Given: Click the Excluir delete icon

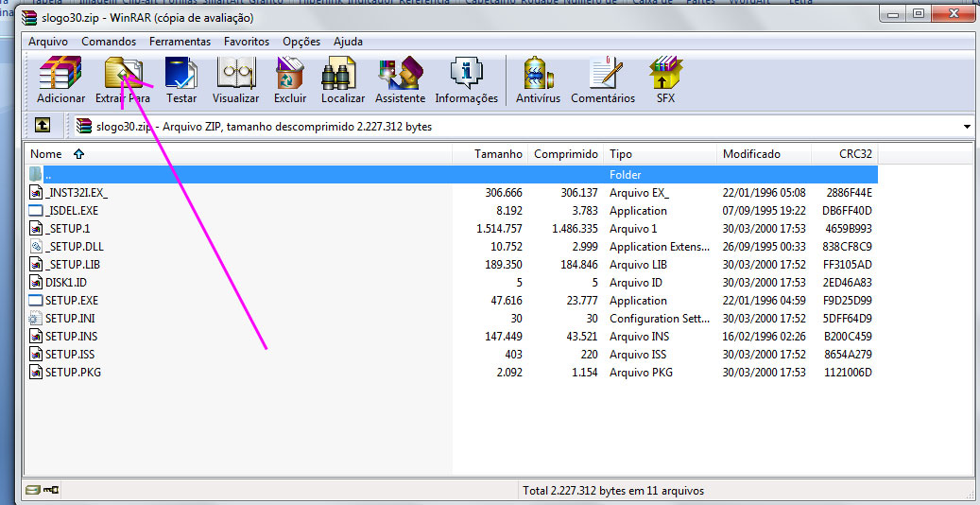Looking at the screenshot, I should click(x=290, y=73).
